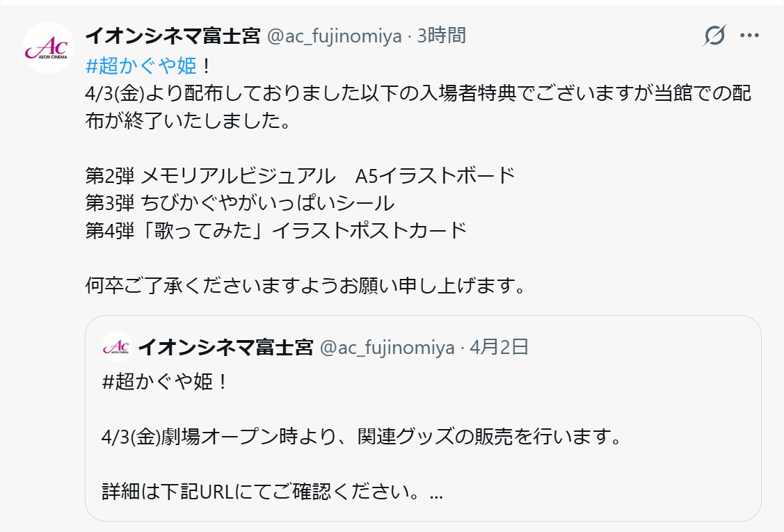Click the 布が終了いたしました line
The height and width of the screenshot is (532, 784).
click(186, 122)
